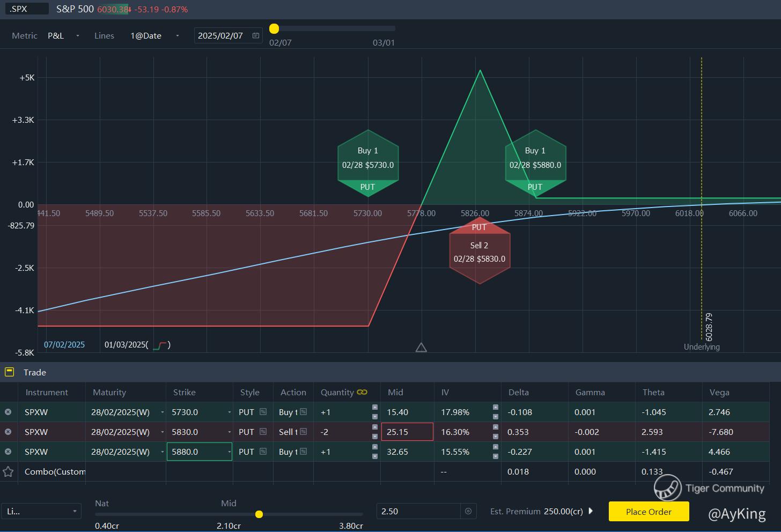
Task: Click the S&P 500 index name
Action: pos(75,9)
